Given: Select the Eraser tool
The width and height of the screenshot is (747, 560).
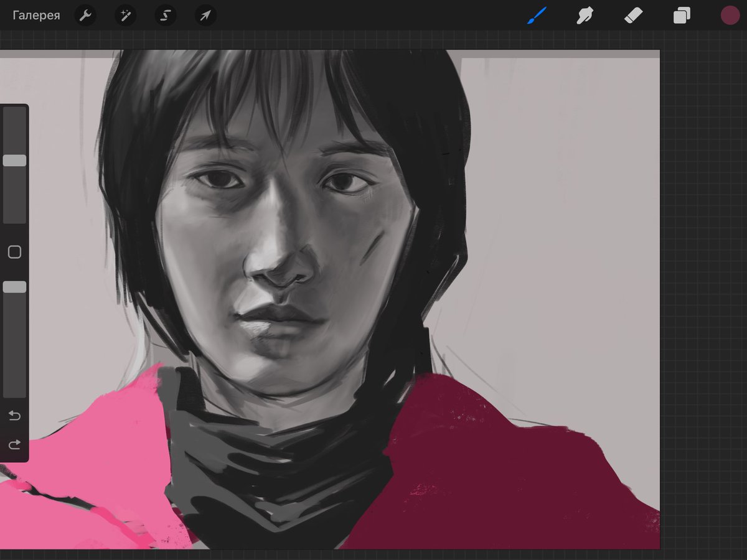Looking at the screenshot, I should 633,16.
